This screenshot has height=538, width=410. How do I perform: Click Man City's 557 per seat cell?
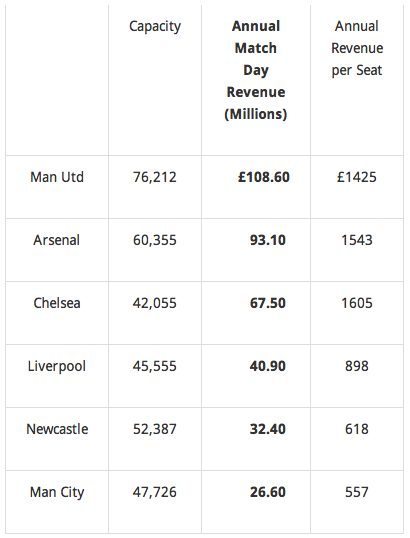point(357,492)
